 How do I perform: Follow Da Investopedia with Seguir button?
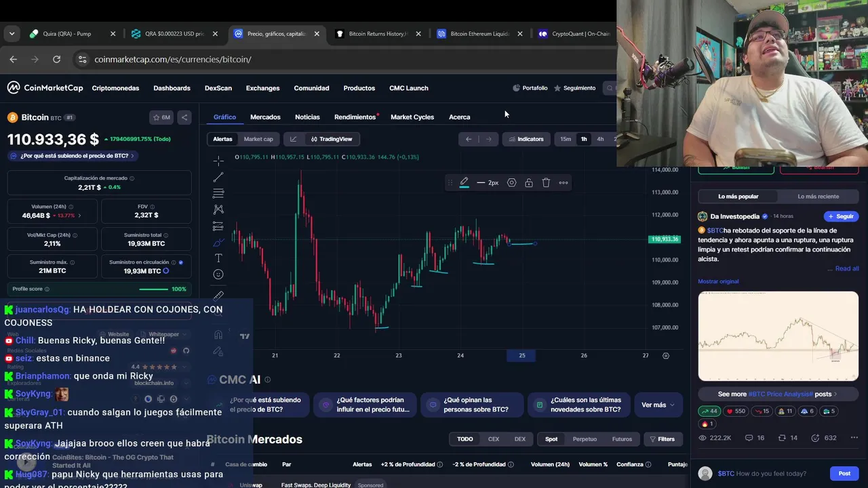tap(841, 216)
